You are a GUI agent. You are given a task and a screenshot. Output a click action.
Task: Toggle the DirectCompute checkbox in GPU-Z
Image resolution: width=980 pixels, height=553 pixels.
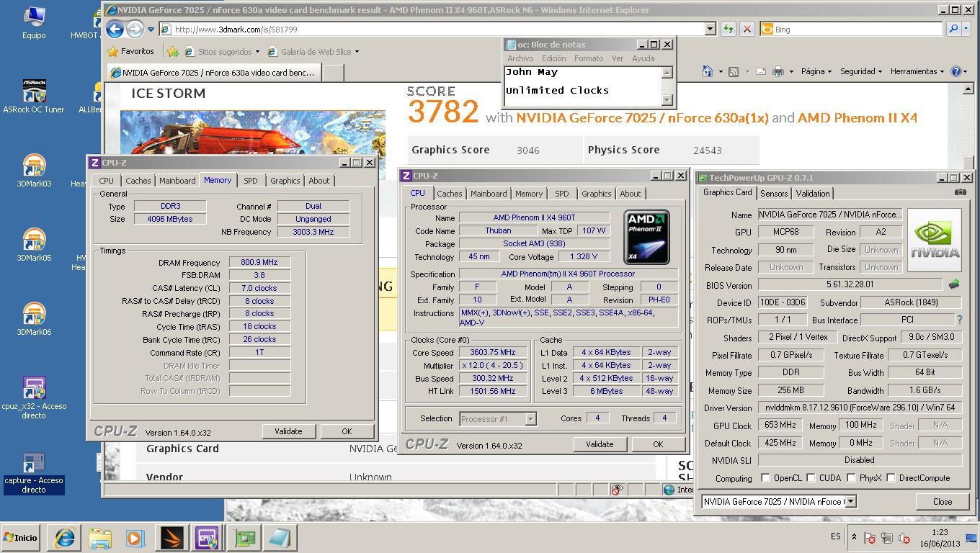click(x=891, y=478)
